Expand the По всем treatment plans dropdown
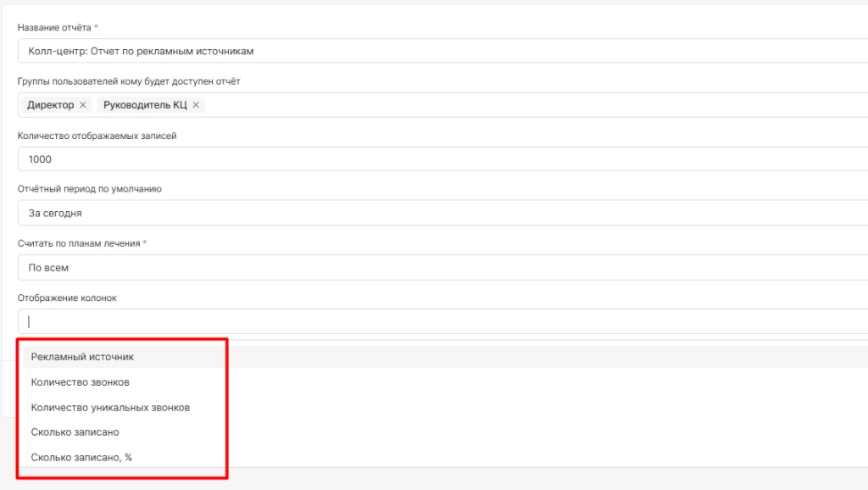Screen dimensions: 868x490 pyautogui.click(x=424, y=267)
